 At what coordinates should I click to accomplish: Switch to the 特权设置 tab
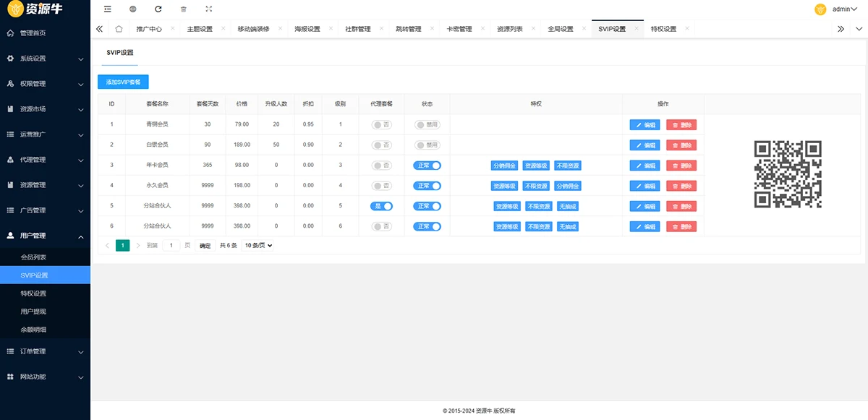(x=663, y=29)
